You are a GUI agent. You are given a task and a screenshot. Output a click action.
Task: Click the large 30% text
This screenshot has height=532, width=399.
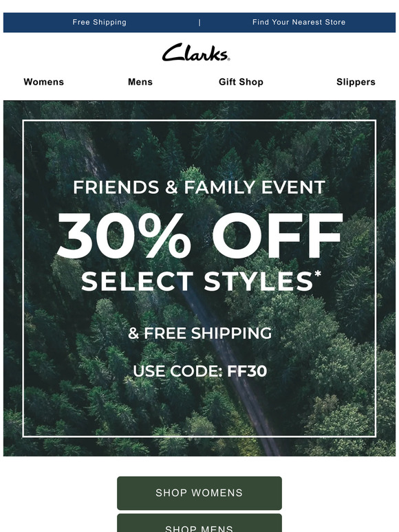click(x=125, y=236)
